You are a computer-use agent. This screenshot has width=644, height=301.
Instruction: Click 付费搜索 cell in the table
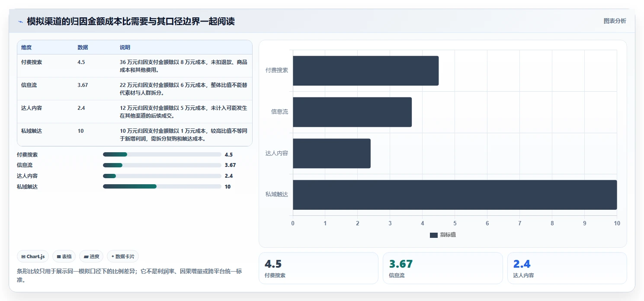pos(32,62)
